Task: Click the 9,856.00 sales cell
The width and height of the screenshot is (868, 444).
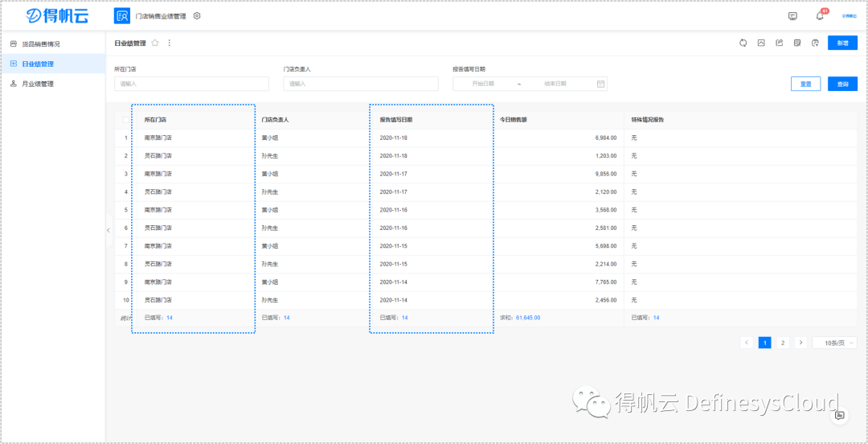Action: point(606,174)
